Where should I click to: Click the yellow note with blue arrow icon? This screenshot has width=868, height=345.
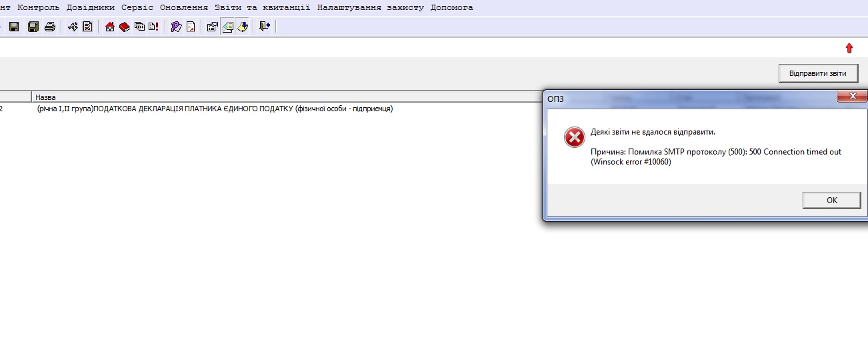pos(243,27)
